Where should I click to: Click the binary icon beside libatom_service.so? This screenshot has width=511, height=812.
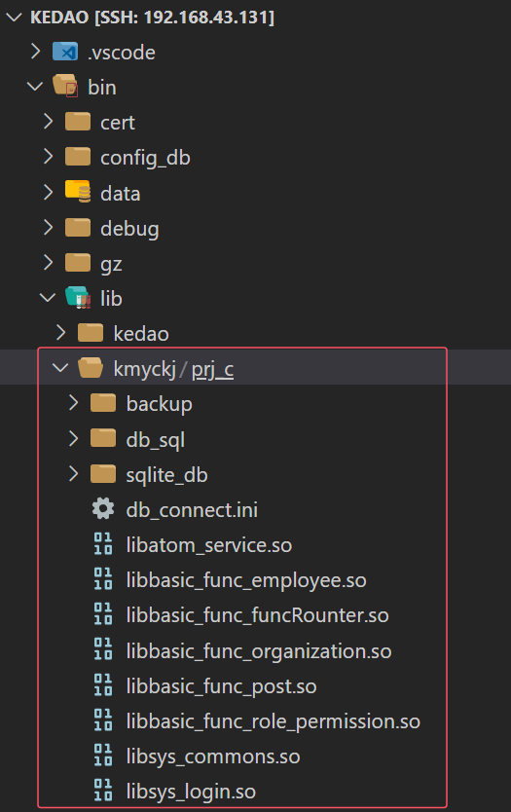click(x=103, y=543)
